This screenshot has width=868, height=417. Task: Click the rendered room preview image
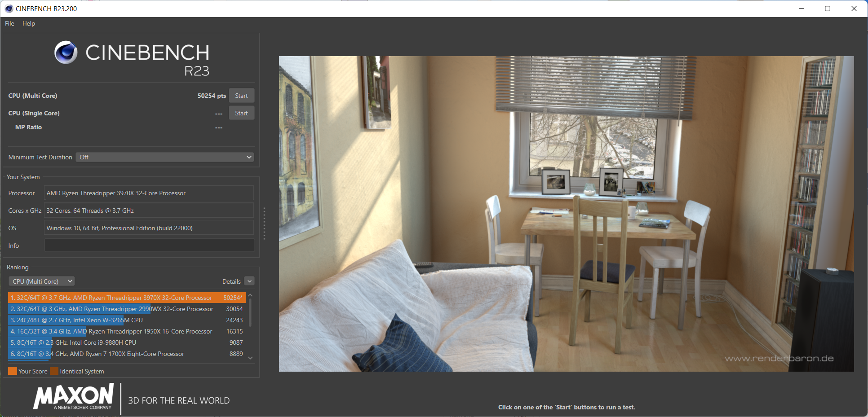pyautogui.click(x=566, y=214)
